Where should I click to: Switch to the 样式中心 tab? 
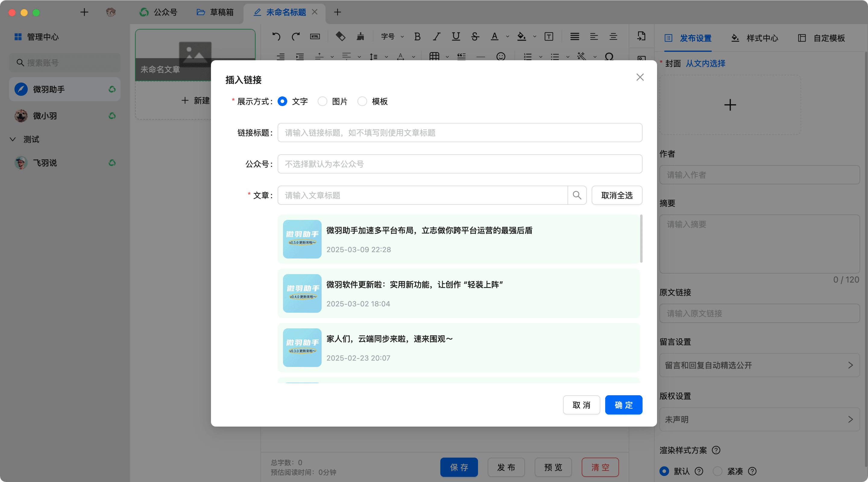pos(755,38)
